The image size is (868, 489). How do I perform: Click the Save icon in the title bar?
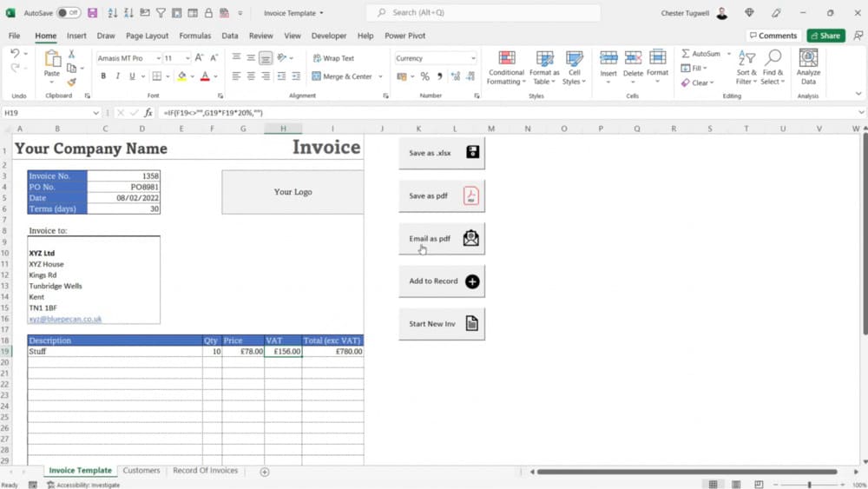(x=92, y=13)
